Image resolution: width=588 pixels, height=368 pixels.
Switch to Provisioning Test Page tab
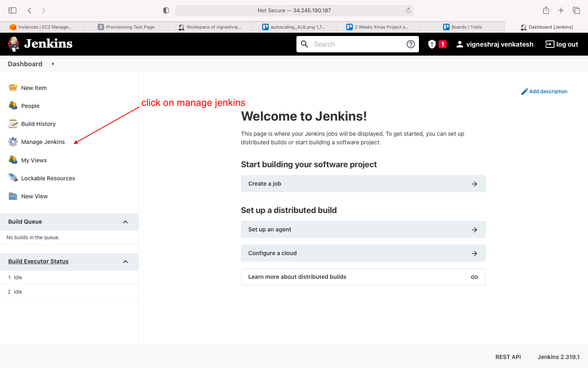(x=126, y=27)
